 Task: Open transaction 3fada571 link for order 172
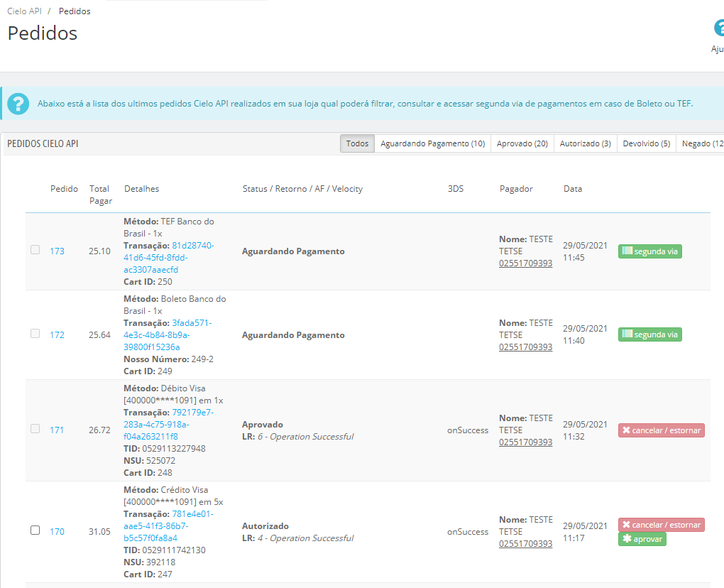pyautogui.click(x=168, y=335)
